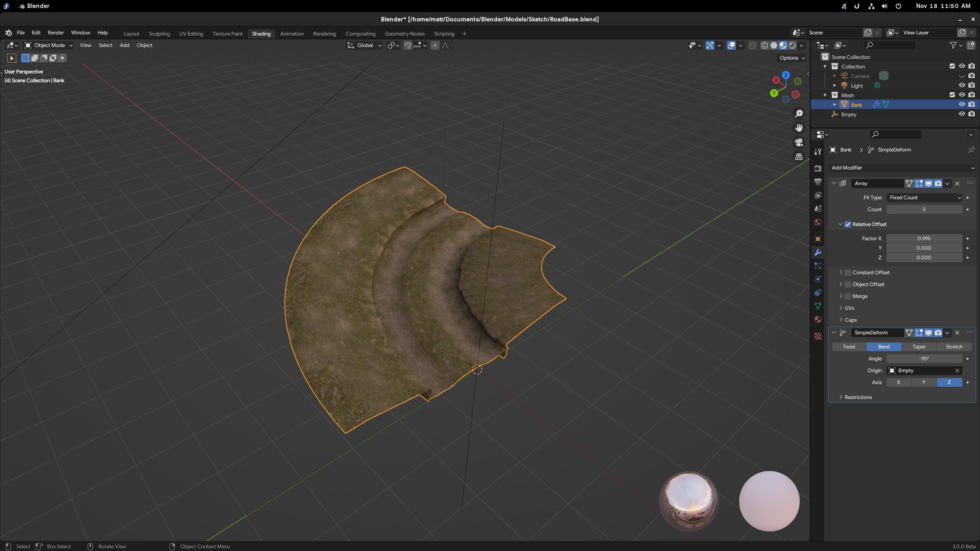The width and height of the screenshot is (980, 551).
Task: Open the viewport Options dropdown
Action: click(x=792, y=58)
